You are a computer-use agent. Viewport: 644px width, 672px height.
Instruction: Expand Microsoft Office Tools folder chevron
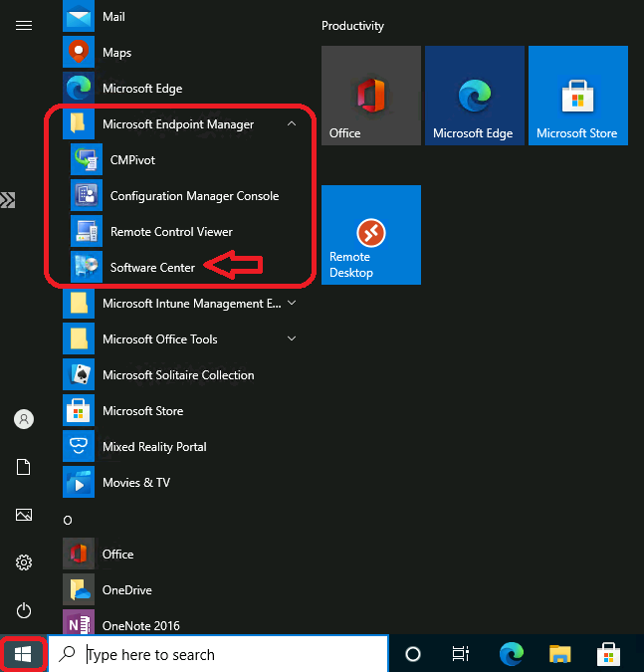click(x=292, y=338)
